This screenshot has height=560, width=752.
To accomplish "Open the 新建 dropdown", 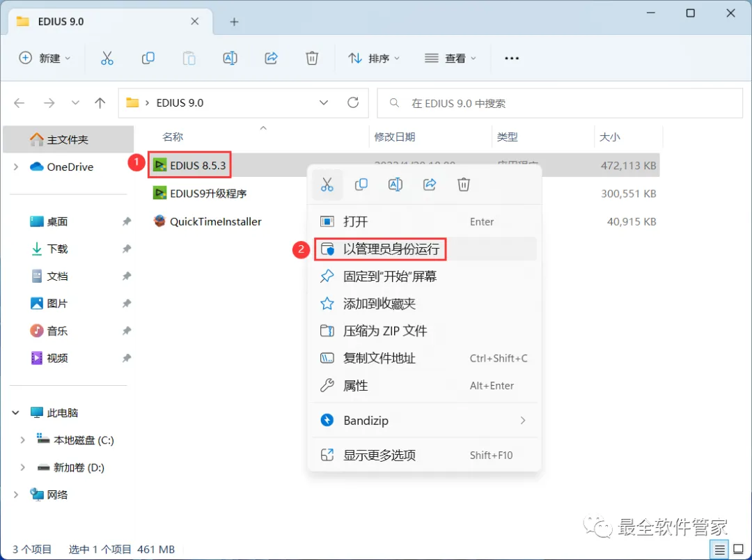I will [x=45, y=58].
